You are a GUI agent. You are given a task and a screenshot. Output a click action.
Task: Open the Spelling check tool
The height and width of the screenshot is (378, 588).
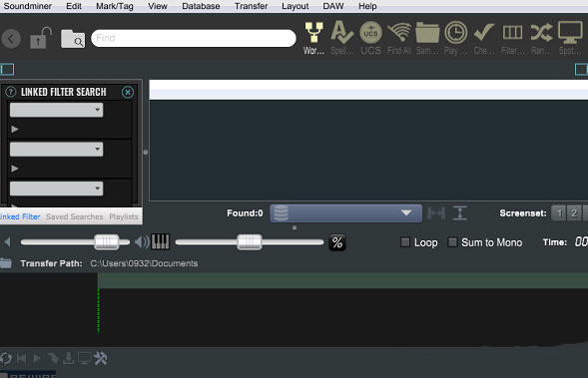pos(342,38)
